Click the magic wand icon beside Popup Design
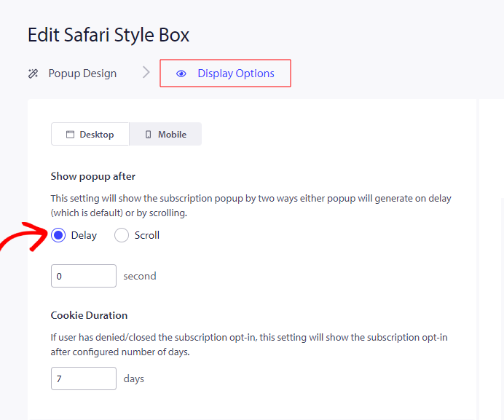Image resolution: width=504 pixels, height=420 pixels. click(x=33, y=74)
